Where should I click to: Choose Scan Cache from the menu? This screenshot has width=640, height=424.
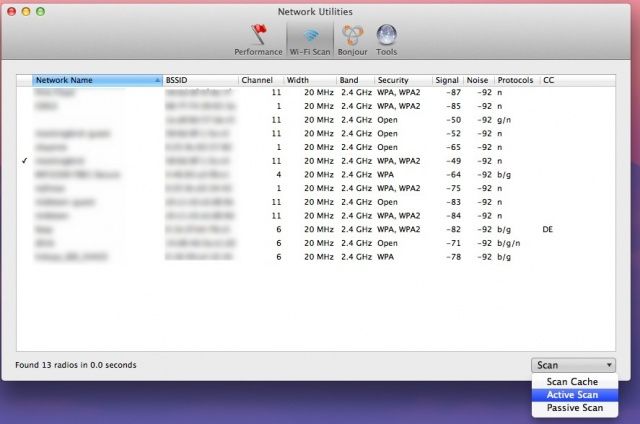point(574,382)
